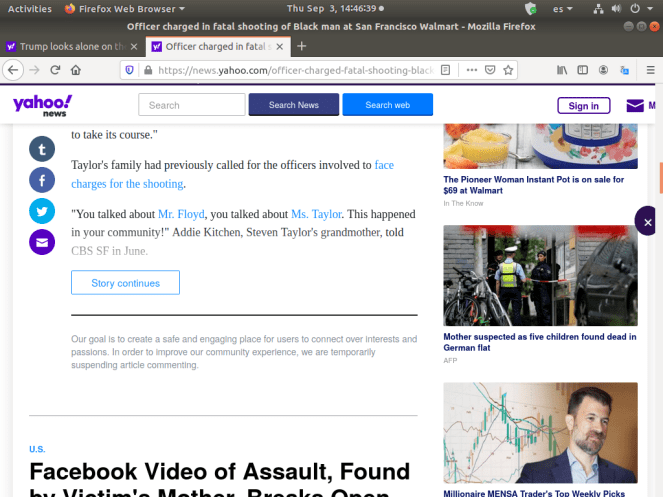The image size is (663, 497).
Task: Open German flat story thumbnail
Action: click(540, 276)
